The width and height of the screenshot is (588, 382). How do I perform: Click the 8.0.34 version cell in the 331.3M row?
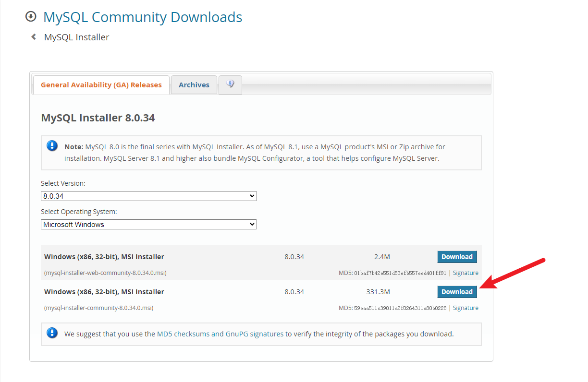(x=294, y=292)
